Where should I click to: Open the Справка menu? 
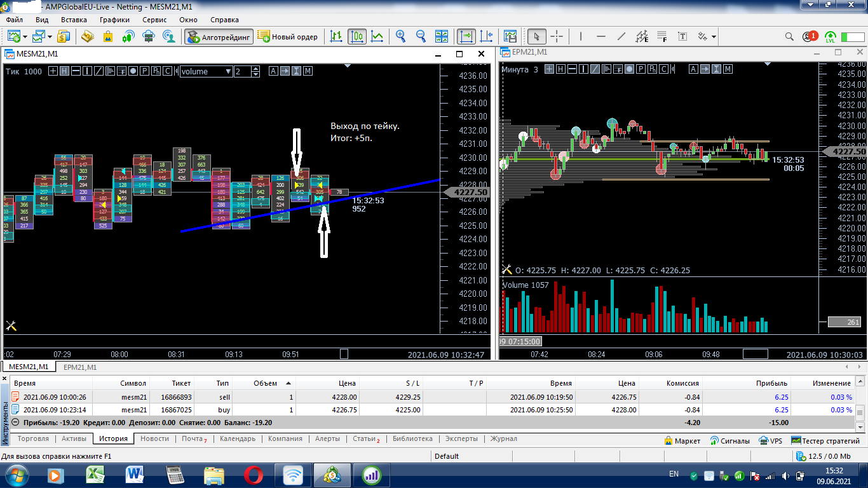[224, 20]
